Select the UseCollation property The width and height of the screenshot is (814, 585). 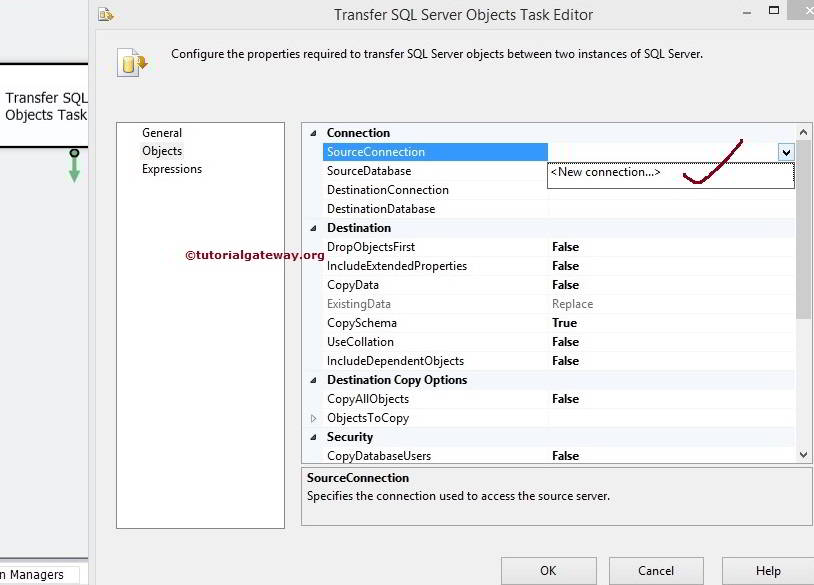[360, 342]
